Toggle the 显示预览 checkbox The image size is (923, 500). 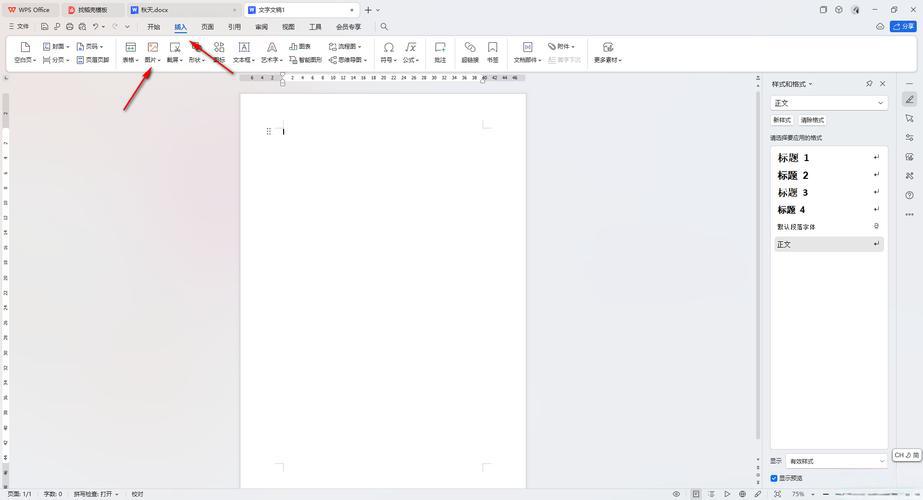[774, 479]
